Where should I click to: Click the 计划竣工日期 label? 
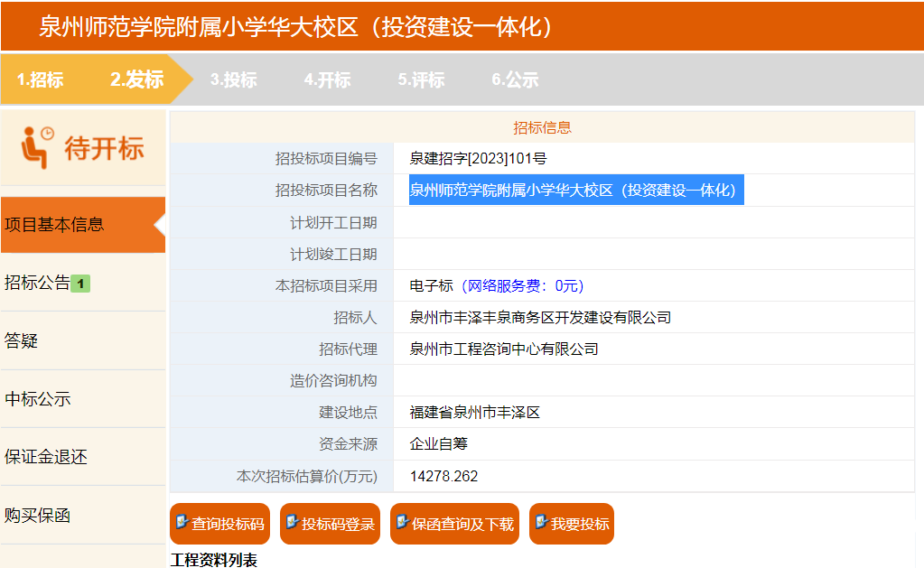[333, 255]
